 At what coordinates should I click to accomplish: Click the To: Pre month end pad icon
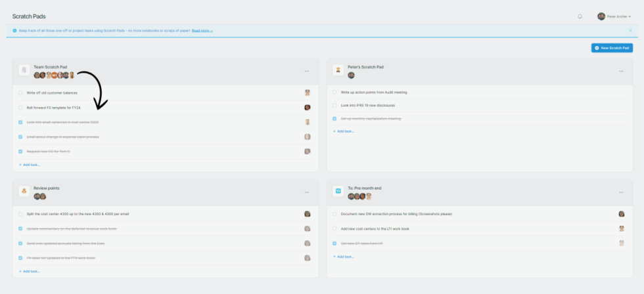click(338, 192)
